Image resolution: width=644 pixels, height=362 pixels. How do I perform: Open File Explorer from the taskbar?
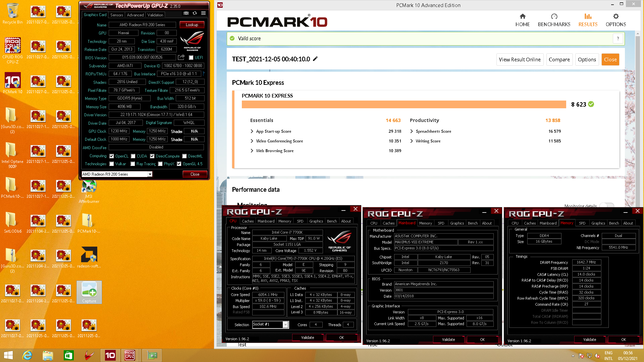click(48, 355)
